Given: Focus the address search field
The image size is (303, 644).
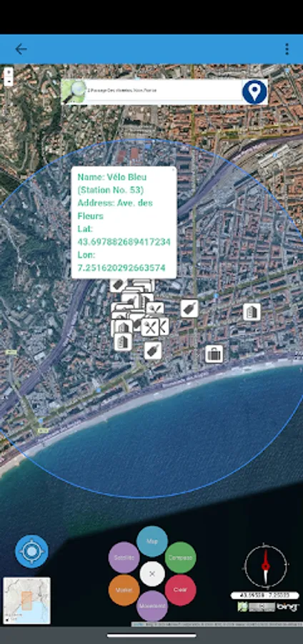Looking at the screenshot, I should point(164,90).
